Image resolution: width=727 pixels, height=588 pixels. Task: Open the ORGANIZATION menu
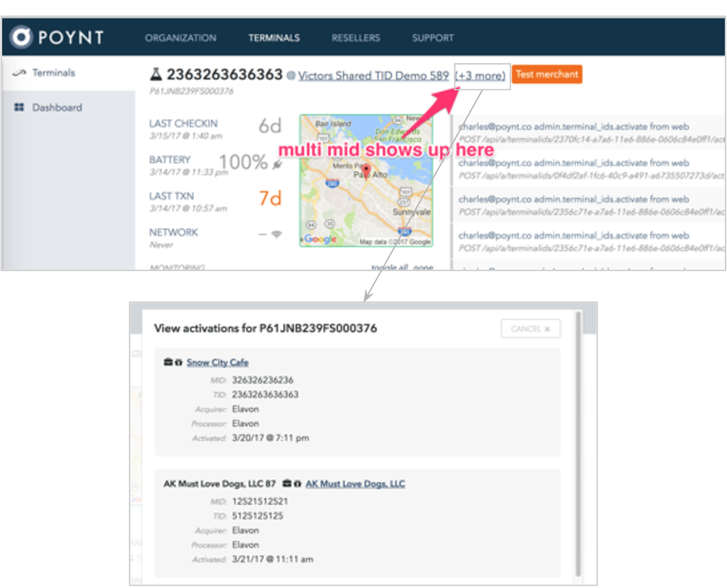coord(180,38)
